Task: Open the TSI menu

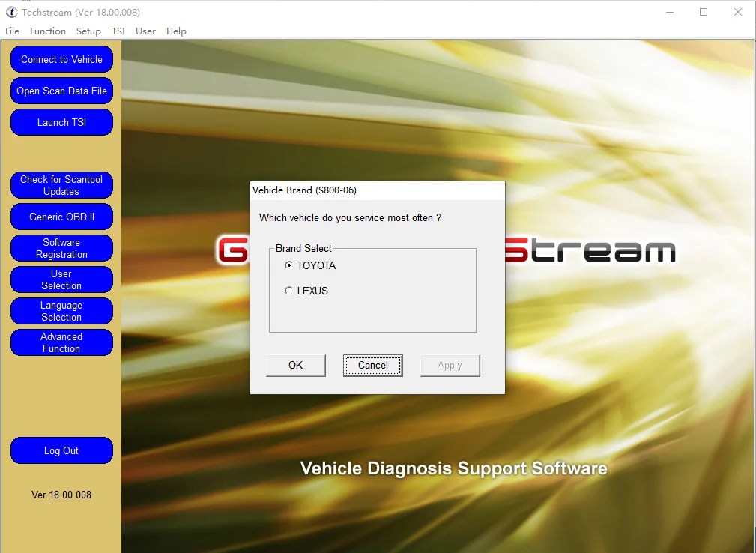Action: (118, 31)
